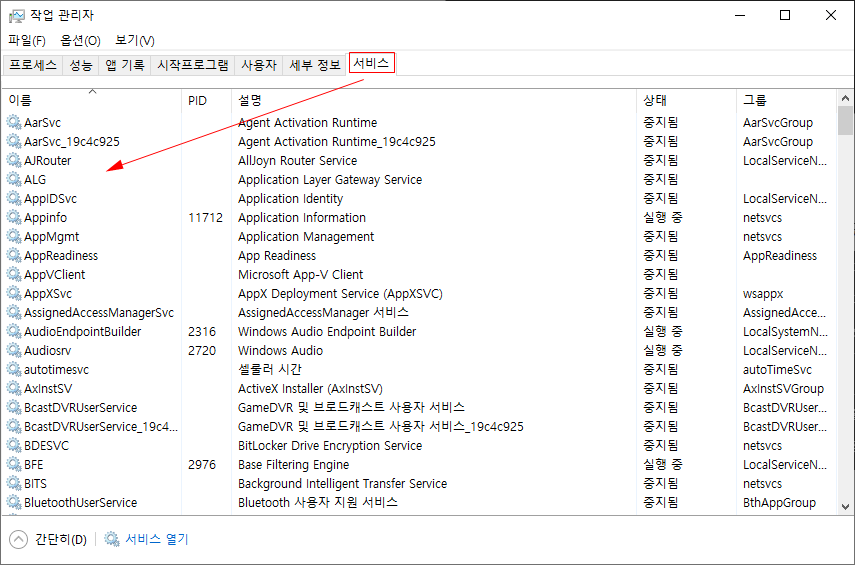Open the 서비스 열기 link
This screenshot has width=855, height=565.
coord(157,539)
